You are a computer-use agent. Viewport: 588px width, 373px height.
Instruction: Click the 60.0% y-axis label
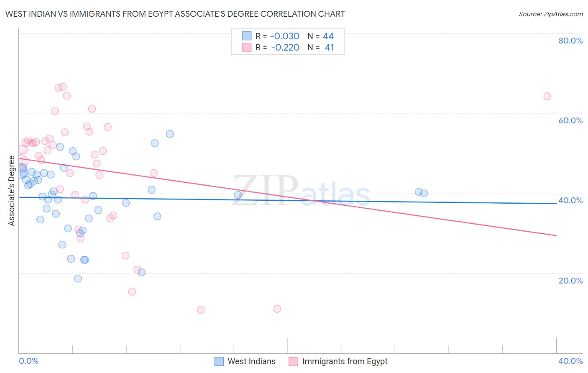point(570,120)
